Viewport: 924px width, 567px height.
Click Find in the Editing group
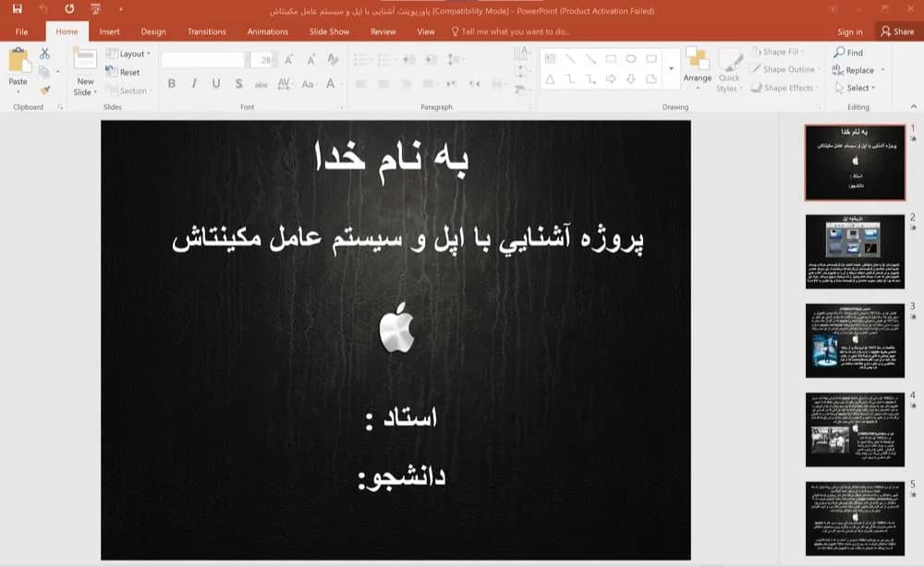coord(848,53)
